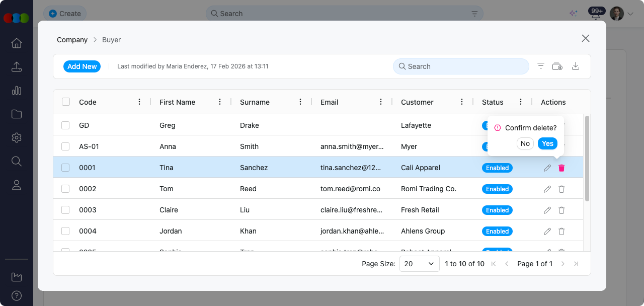Open the filter list icon in toolbar

point(541,66)
